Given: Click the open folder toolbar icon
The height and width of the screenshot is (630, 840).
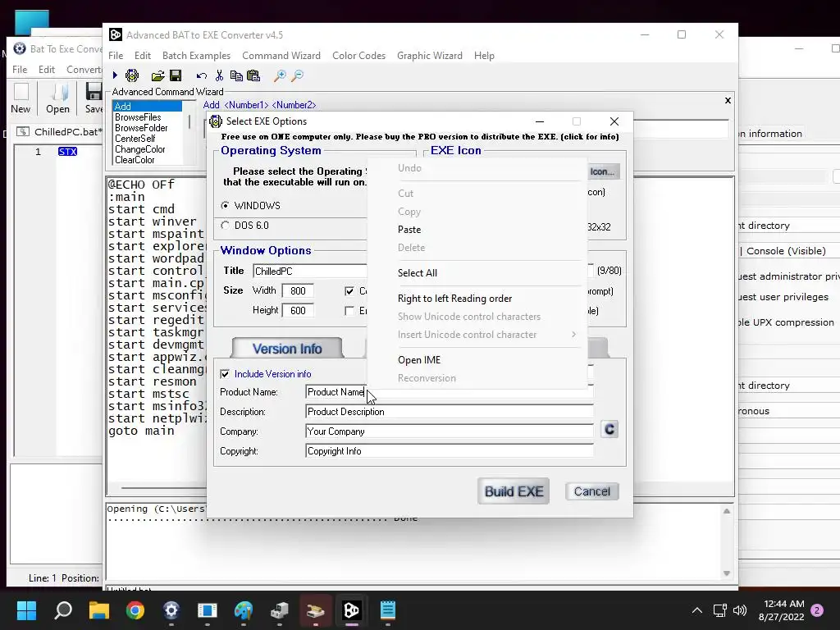Looking at the screenshot, I should click(157, 75).
